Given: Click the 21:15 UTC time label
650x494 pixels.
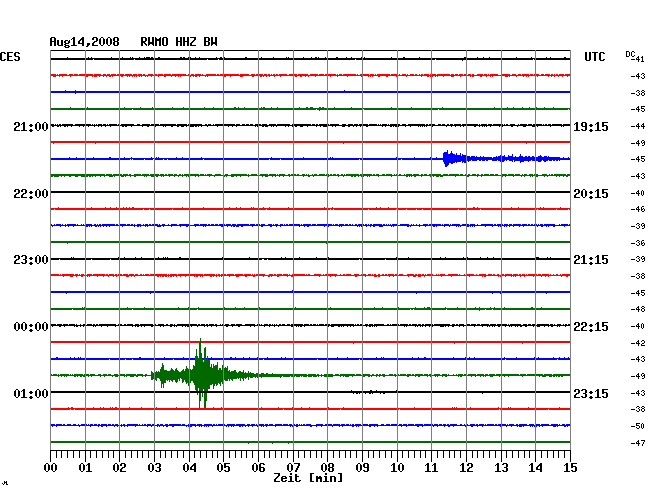Looking at the screenshot, I should pos(591,260).
